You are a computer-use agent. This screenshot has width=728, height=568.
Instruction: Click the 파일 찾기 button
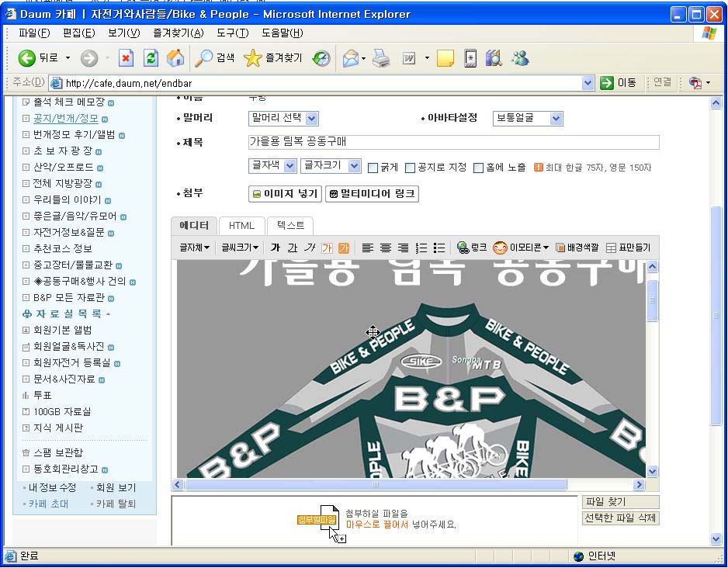[620, 502]
